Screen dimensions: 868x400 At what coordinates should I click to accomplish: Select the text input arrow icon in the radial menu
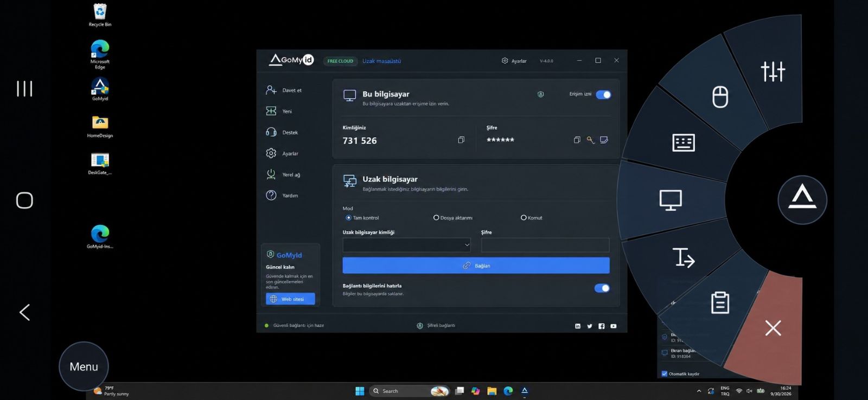(683, 257)
